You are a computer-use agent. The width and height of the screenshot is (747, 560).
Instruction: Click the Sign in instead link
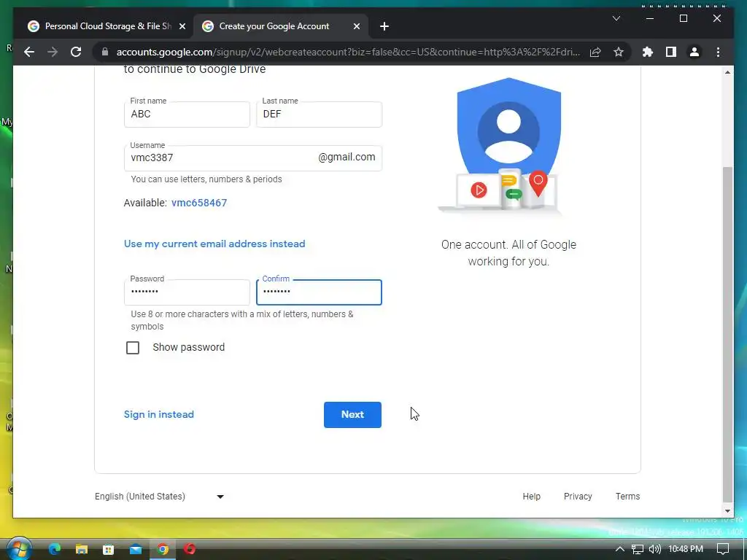tap(158, 414)
